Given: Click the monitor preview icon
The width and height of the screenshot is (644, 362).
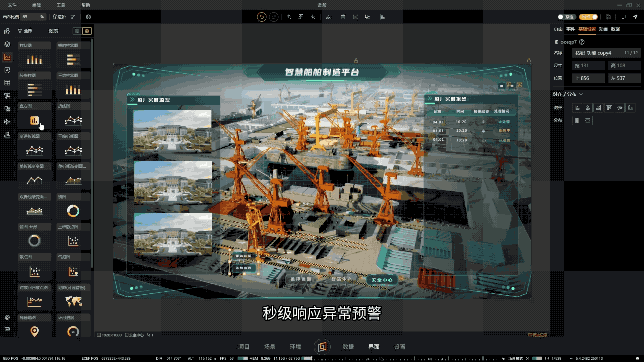Looking at the screenshot, I should (x=623, y=17).
